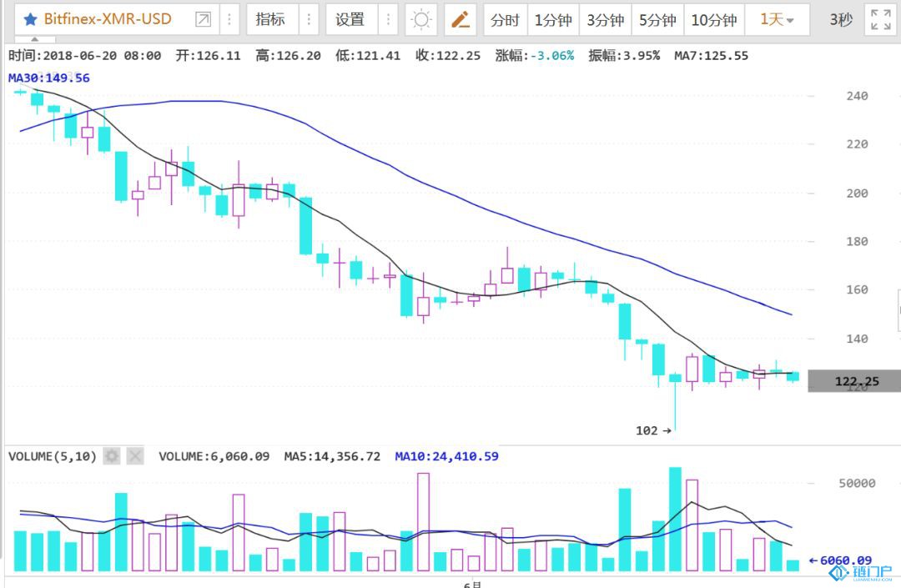901x588 pixels.
Task: Click the MA5:14,356.72 volume label
Action: (332, 456)
